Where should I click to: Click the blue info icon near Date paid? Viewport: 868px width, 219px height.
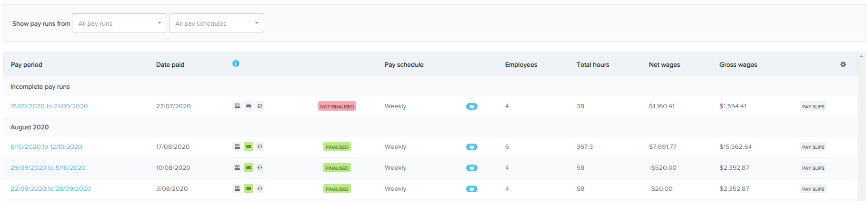click(236, 63)
